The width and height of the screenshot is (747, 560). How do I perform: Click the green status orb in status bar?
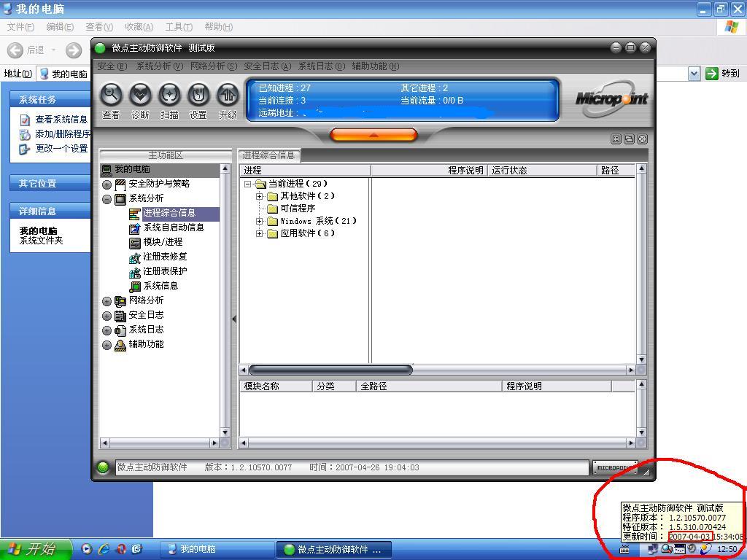coord(103,467)
